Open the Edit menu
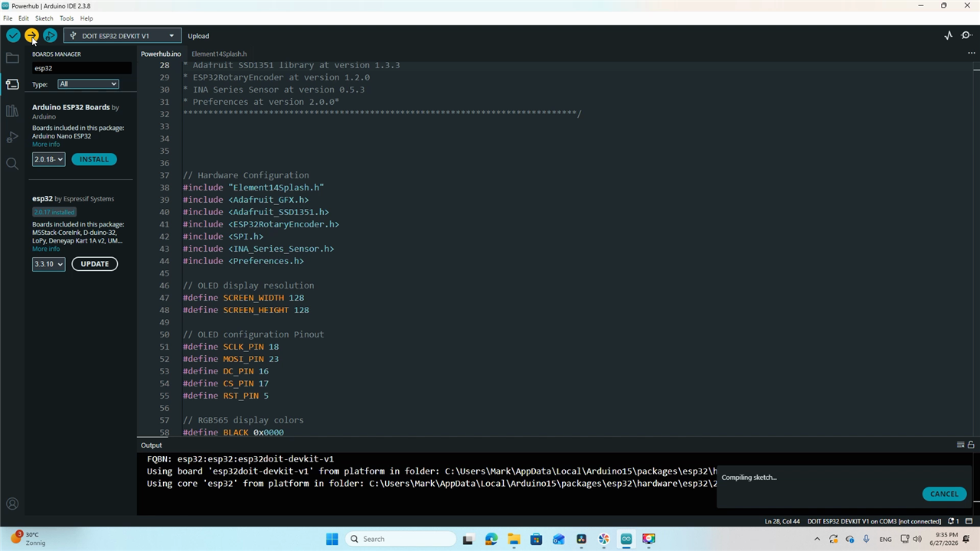This screenshot has width=980, height=551. pyautogui.click(x=24, y=18)
